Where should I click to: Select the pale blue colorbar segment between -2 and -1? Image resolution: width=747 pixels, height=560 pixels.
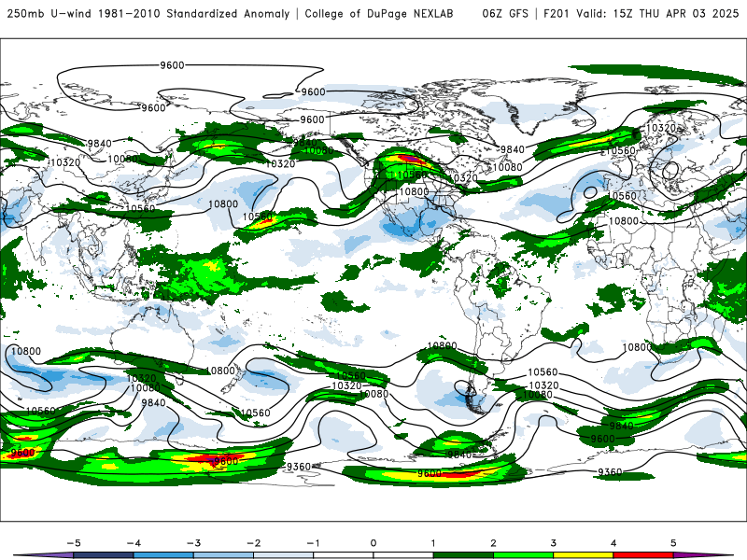[x=284, y=555]
